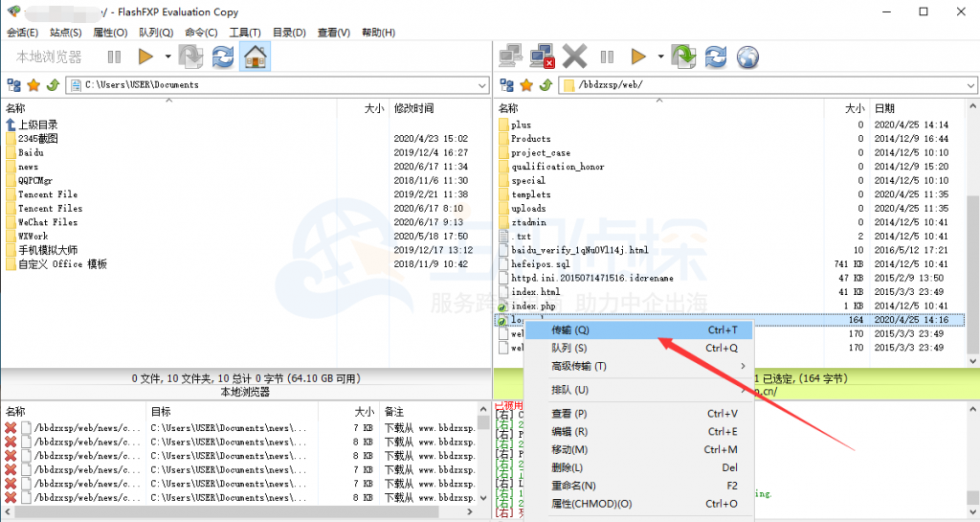Click the remote bookmarks star icon
980x522 pixels.
point(526,85)
